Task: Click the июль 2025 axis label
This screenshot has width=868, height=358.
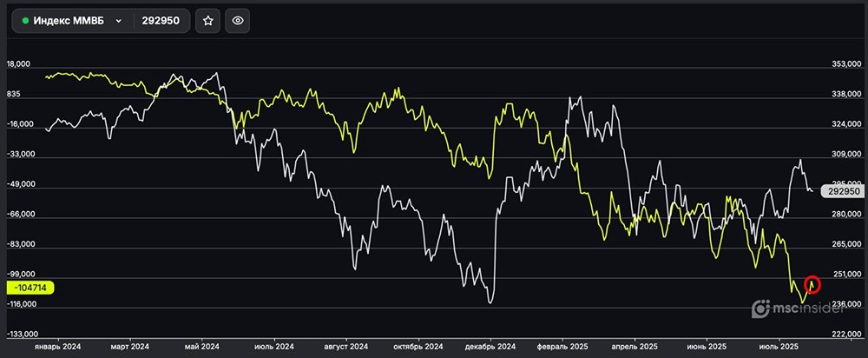Action: tap(779, 347)
